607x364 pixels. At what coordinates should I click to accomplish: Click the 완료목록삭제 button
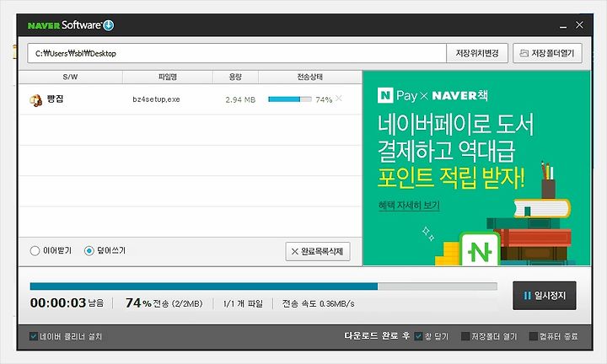pyautogui.click(x=318, y=251)
